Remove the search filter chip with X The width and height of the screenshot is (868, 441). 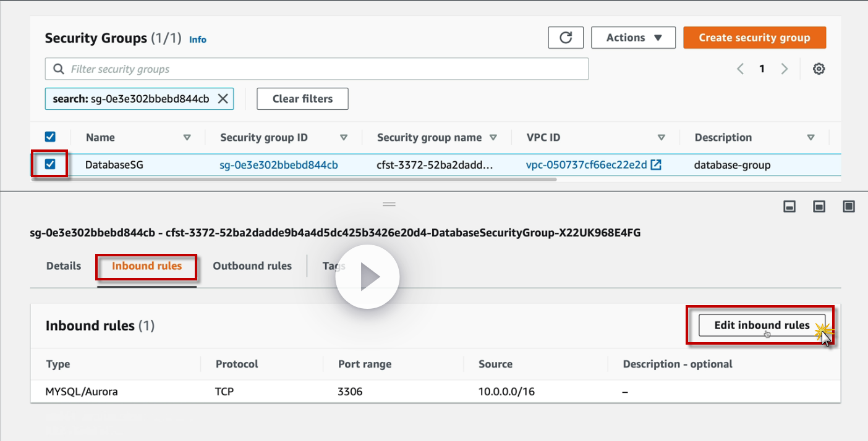click(x=223, y=99)
